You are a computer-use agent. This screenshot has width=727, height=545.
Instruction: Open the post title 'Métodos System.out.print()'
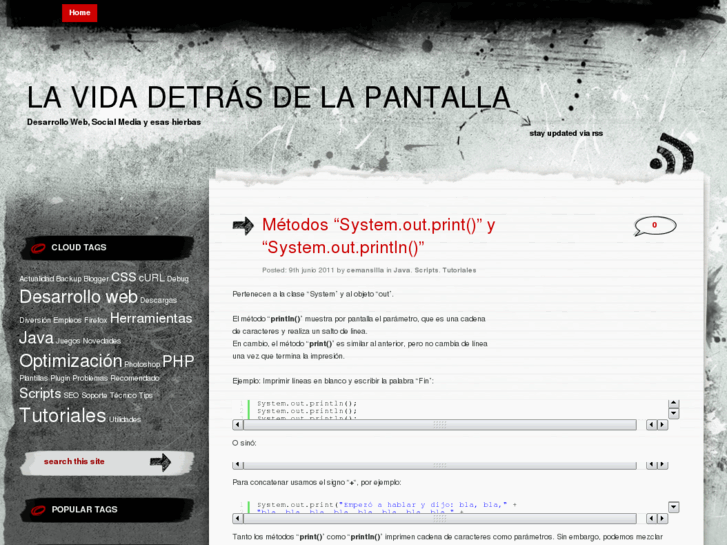coord(378,236)
